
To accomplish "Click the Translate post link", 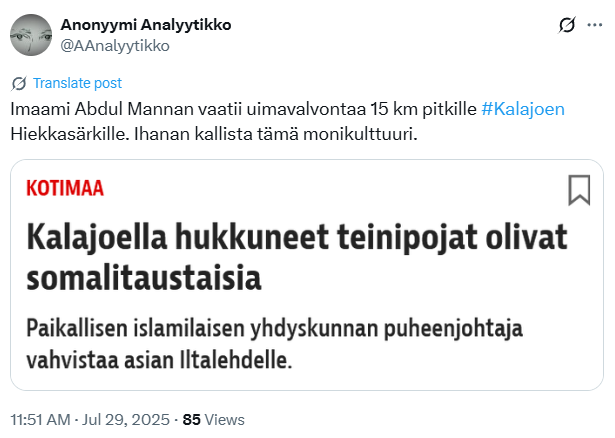I will 77,83.
